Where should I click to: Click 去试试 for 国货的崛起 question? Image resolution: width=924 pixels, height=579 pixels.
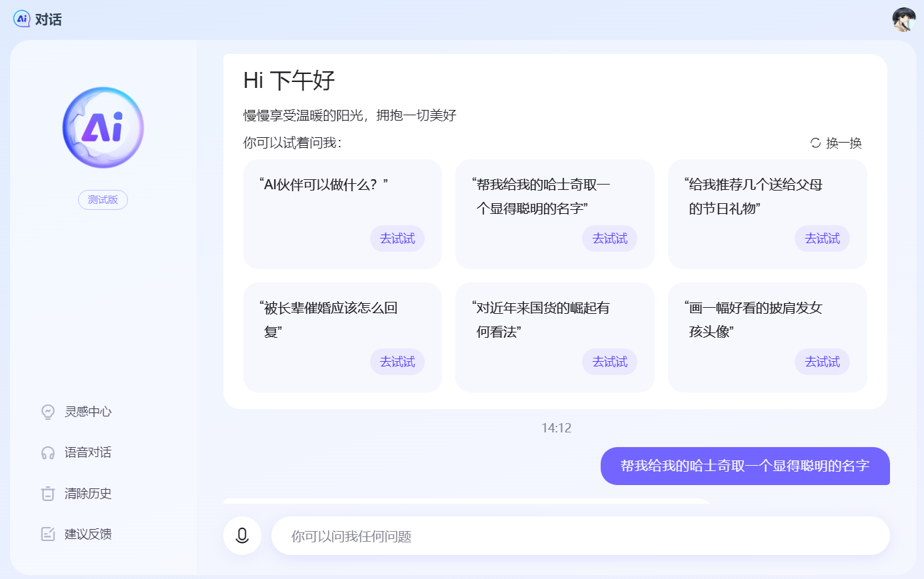click(609, 362)
